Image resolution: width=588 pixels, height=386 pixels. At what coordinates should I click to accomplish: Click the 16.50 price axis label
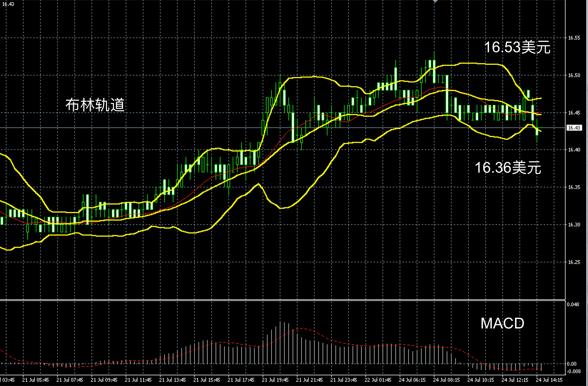click(574, 75)
